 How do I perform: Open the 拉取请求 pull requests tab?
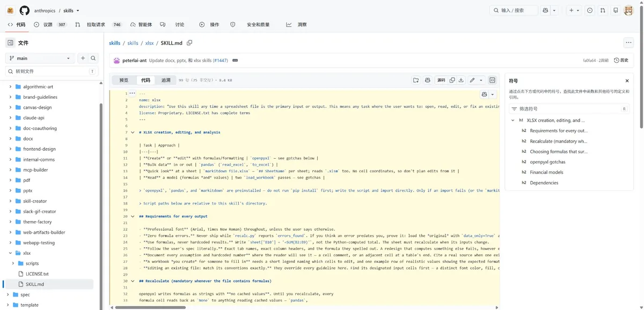(x=98, y=25)
